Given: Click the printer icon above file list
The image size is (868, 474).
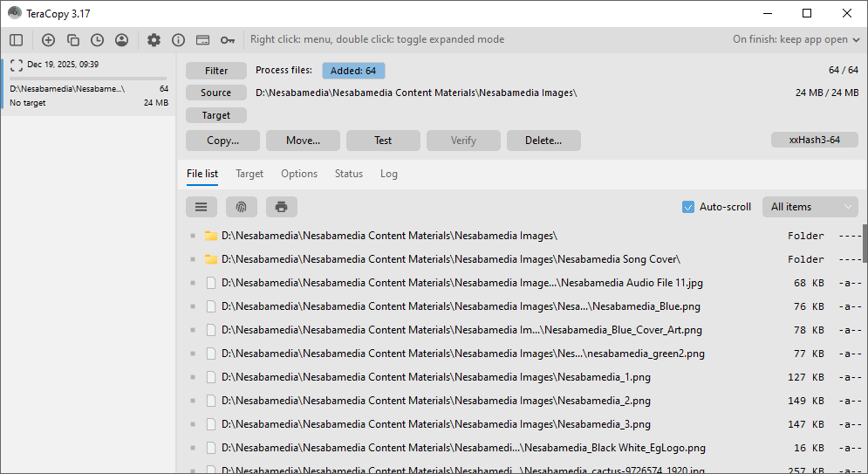Looking at the screenshot, I should click(x=281, y=207).
